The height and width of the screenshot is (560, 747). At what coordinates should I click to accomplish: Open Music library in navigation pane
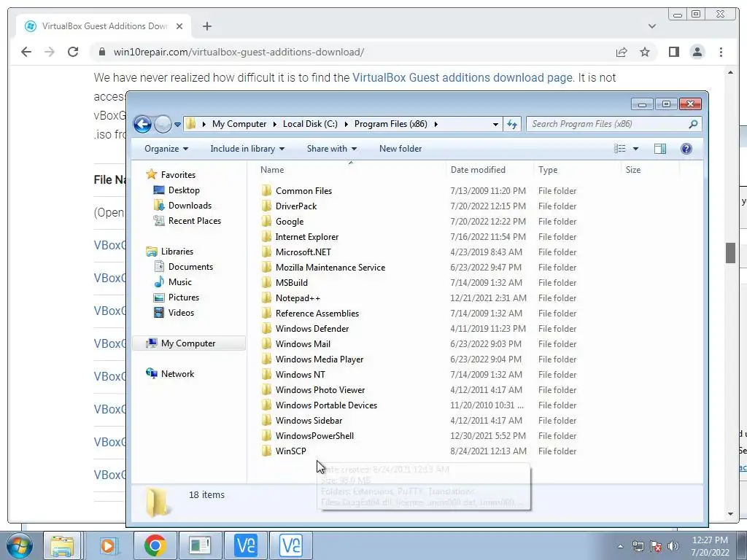179,282
